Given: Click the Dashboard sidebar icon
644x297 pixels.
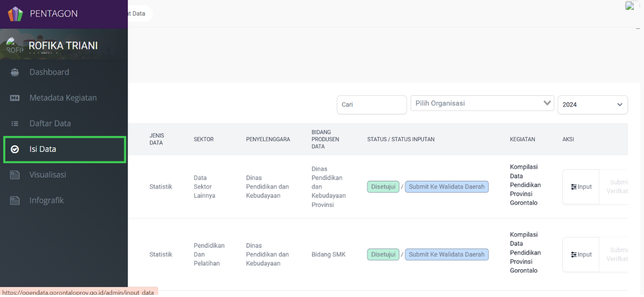Looking at the screenshot, I should [x=15, y=72].
